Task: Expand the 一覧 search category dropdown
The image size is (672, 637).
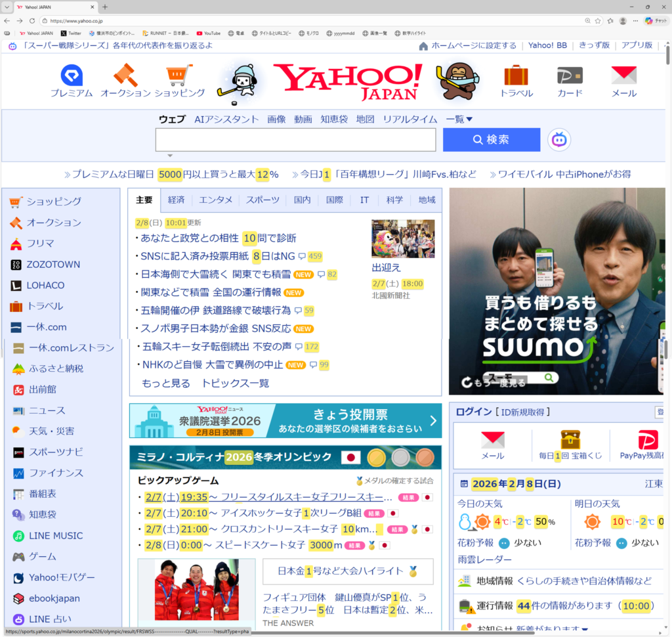Action: click(459, 120)
